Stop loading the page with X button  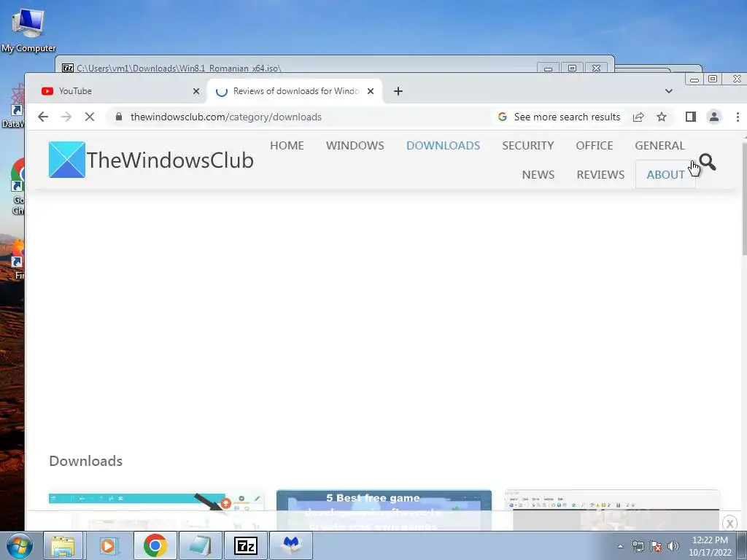pyautogui.click(x=90, y=117)
